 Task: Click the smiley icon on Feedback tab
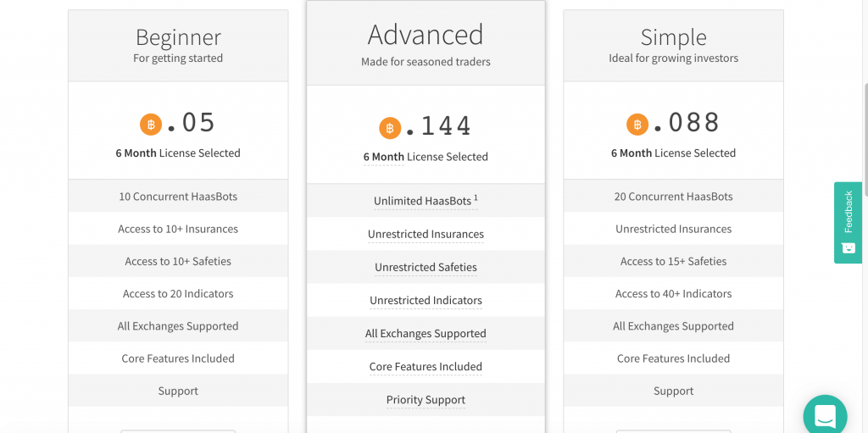coord(848,247)
